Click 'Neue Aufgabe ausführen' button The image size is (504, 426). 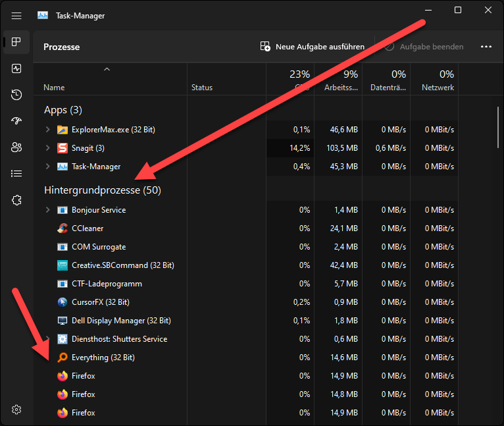click(313, 47)
